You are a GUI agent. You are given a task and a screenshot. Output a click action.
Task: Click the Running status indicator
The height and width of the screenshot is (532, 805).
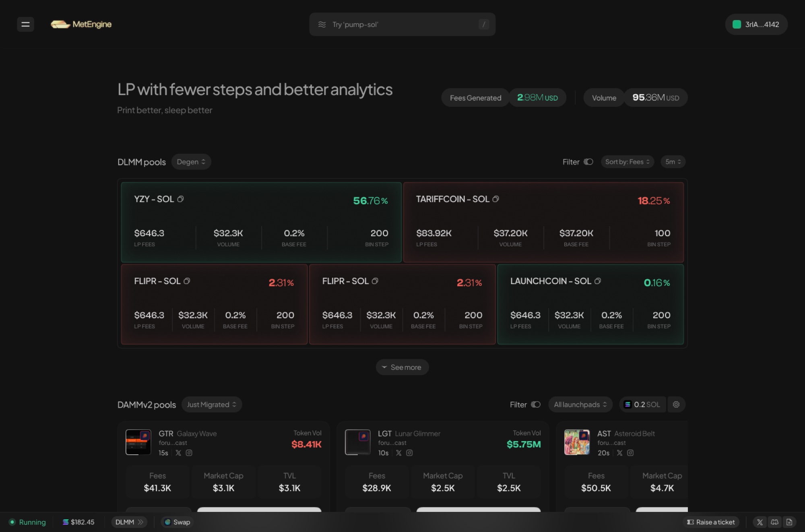pos(27,522)
